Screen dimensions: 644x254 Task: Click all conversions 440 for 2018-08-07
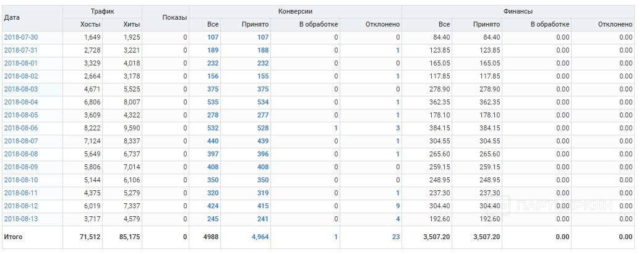point(213,141)
